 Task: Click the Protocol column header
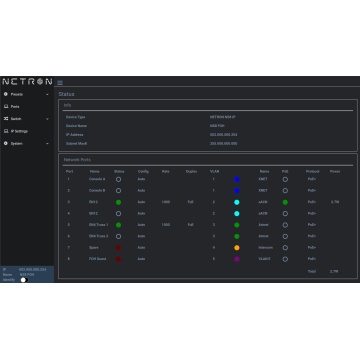312,171
